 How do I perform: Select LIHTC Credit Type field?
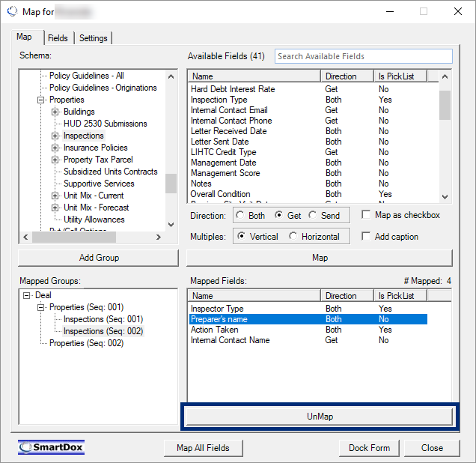[223, 152]
